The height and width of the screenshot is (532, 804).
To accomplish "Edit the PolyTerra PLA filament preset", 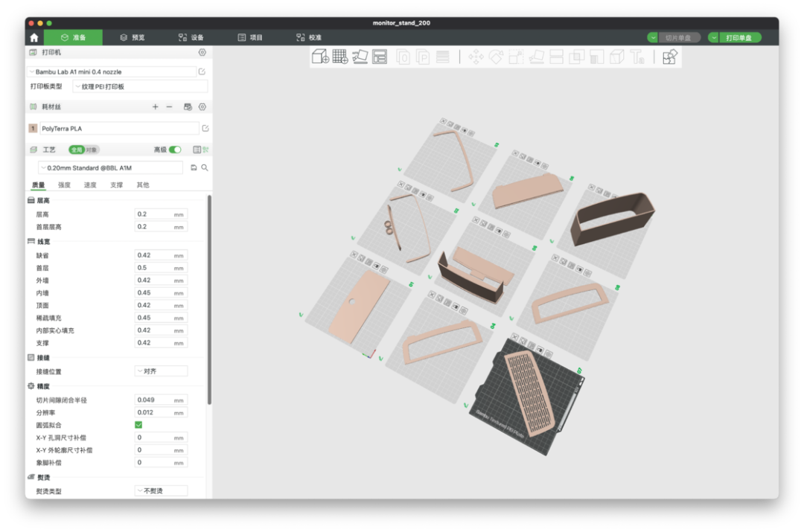I will 205,128.
